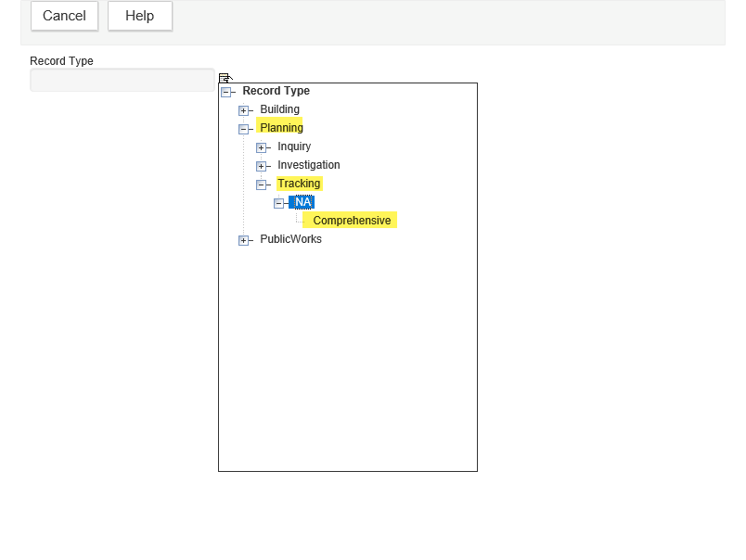Viewport: 746px width, 560px height.
Task: Click the bold Record Type root label
Action: tap(276, 91)
